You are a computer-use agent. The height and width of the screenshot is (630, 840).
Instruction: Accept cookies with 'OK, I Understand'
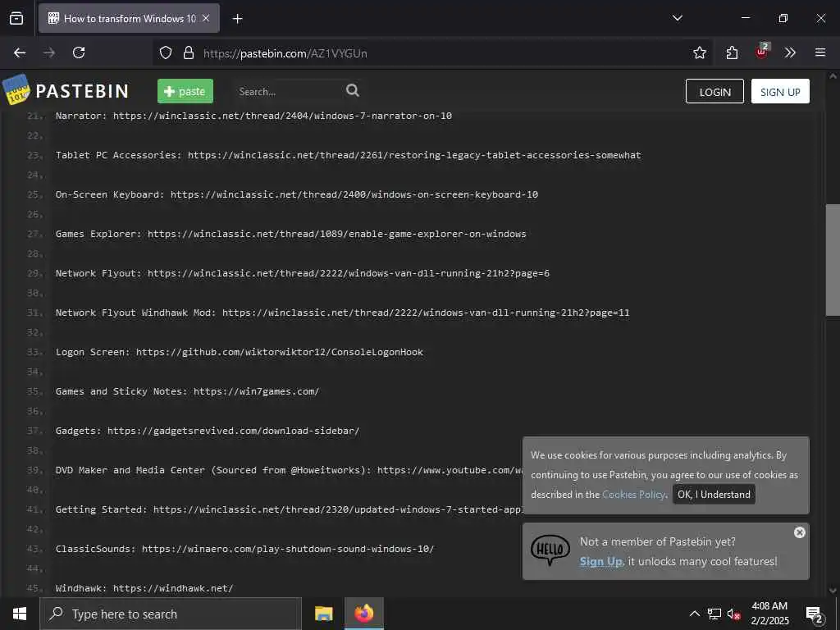point(714,495)
